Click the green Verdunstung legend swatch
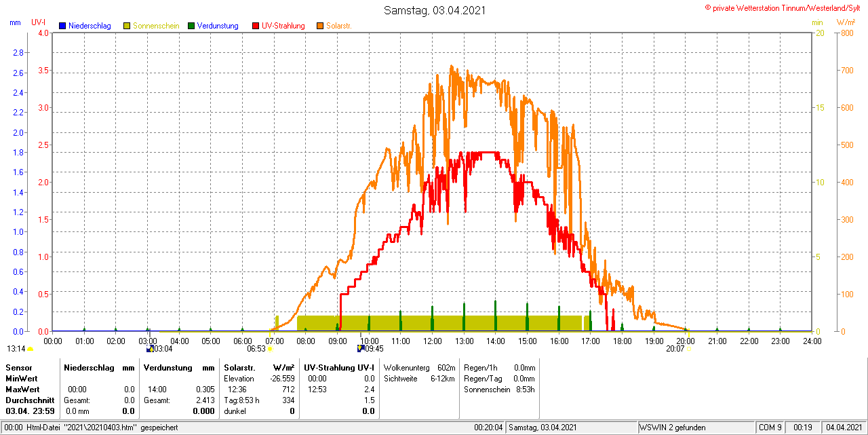The image size is (868, 435). click(191, 26)
